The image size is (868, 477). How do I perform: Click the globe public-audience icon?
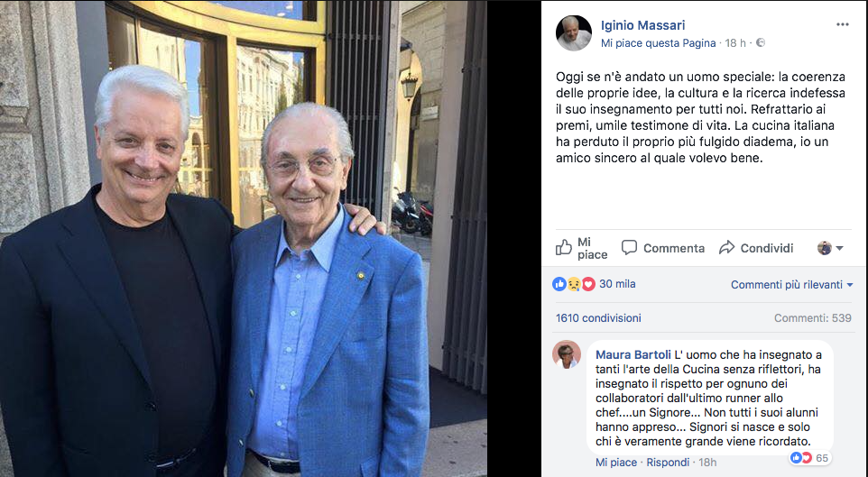(x=760, y=42)
